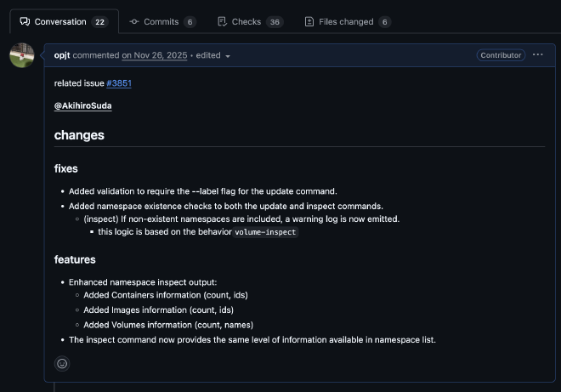
Task: Switch to Files changed tab
Action: click(x=346, y=21)
